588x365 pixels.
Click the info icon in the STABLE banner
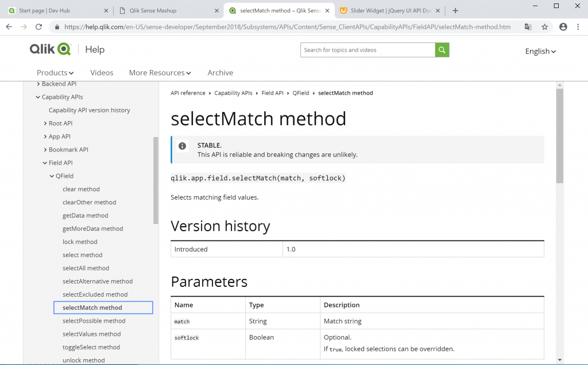[182, 146]
